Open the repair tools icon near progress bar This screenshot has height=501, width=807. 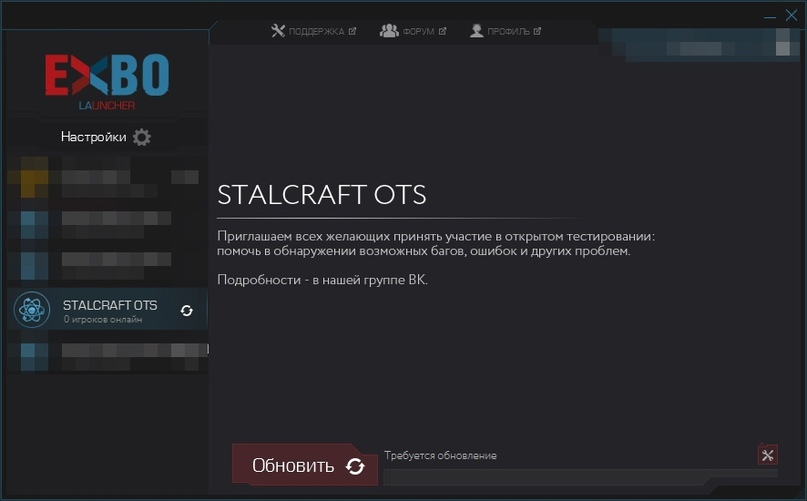767,455
